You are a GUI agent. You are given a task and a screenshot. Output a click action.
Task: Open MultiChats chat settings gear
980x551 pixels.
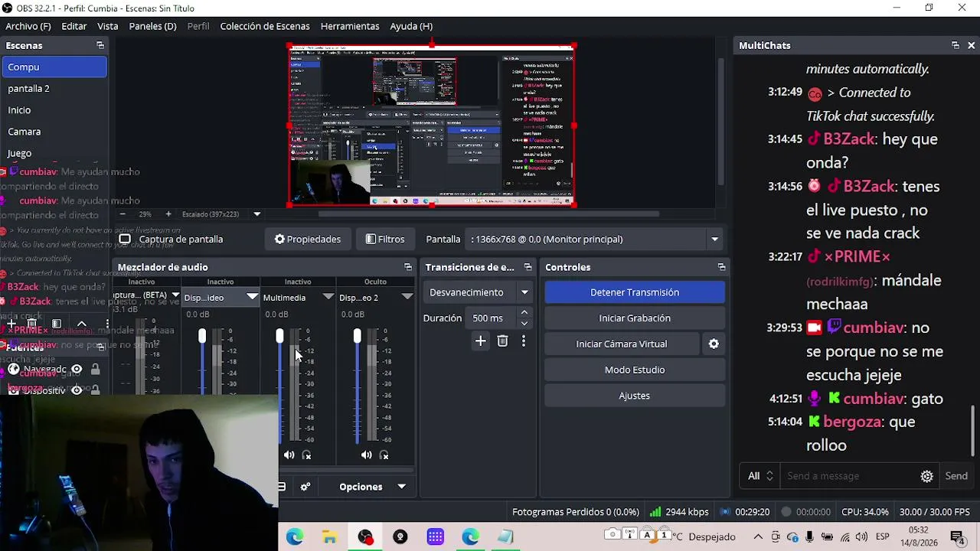pyautogui.click(x=926, y=476)
